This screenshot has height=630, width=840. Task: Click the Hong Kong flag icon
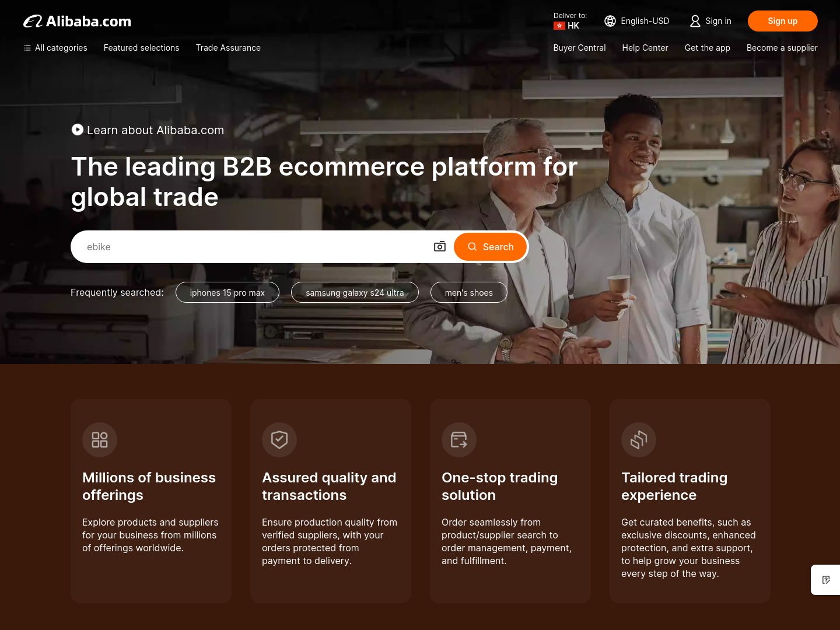coord(559,26)
